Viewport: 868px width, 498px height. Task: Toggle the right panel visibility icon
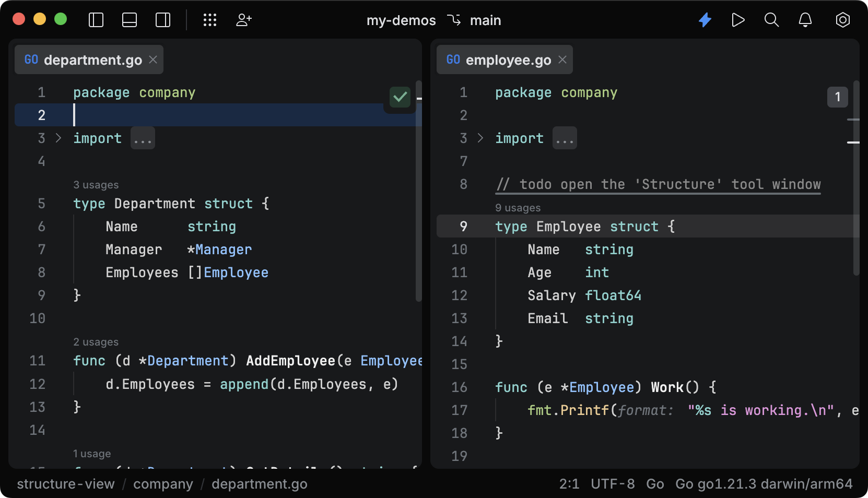[x=162, y=20]
